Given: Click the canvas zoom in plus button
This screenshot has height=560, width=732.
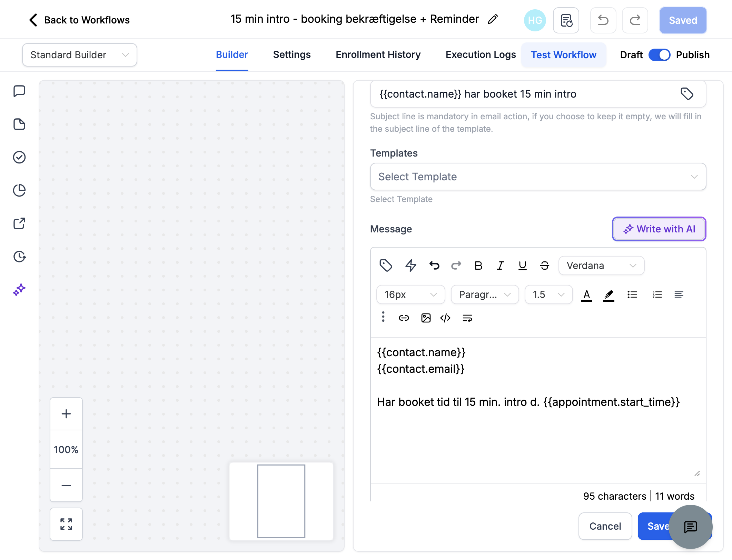Looking at the screenshot, I should tap(66, 414).
